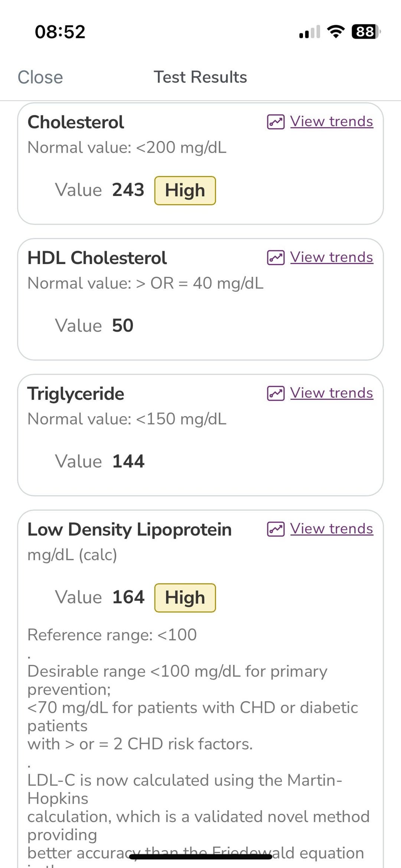Screen dimensions: 401x868
Task: Tap the Wi-Fi status icon
Action: [336, 32]
